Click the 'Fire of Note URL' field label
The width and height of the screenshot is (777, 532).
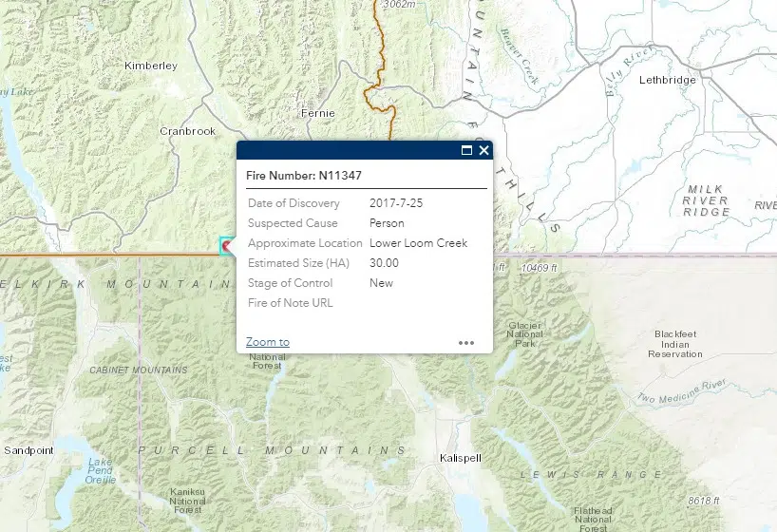point(290,303)
